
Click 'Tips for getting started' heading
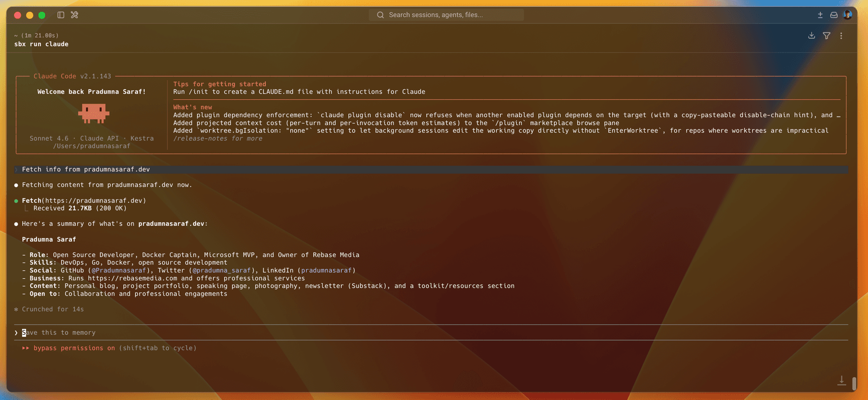220,84
